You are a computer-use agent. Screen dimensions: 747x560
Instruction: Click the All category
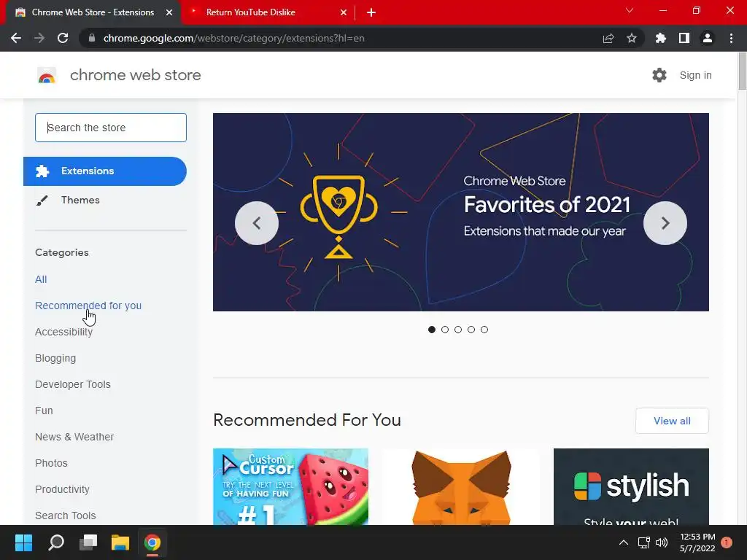pos(41,279)
